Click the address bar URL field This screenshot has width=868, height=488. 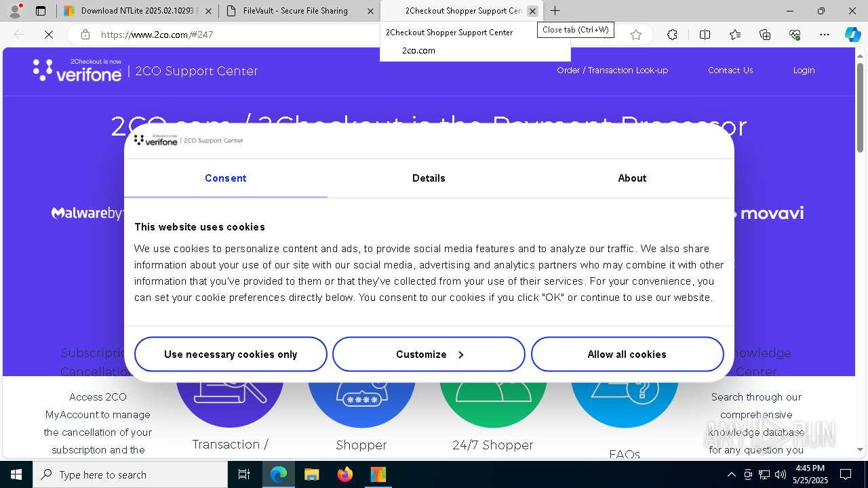(359, 35)
